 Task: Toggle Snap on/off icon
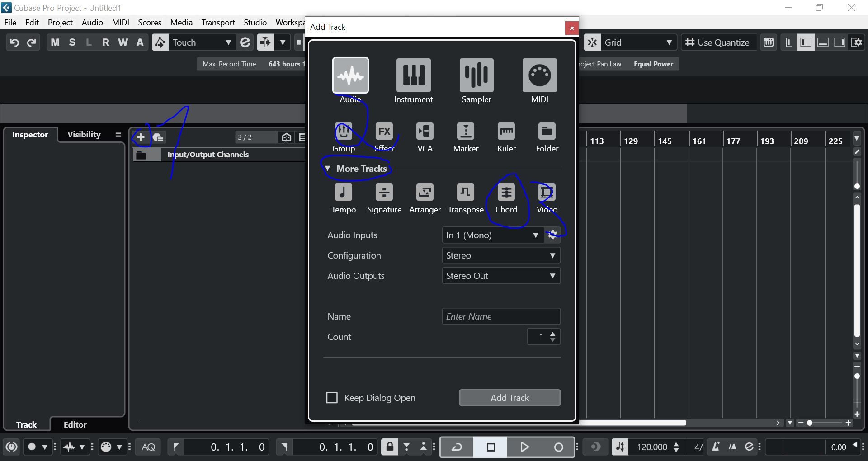click(x=592, y=42)
